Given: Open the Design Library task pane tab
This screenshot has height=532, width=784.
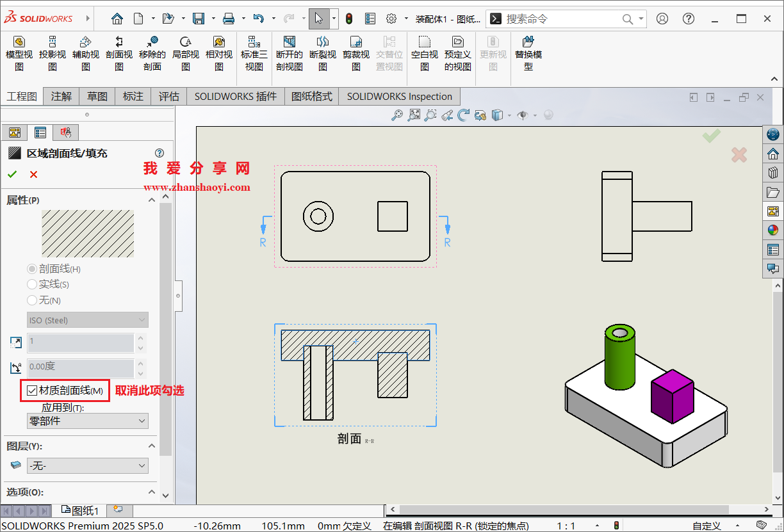Looking at the screenshot, I should point(773,173).
